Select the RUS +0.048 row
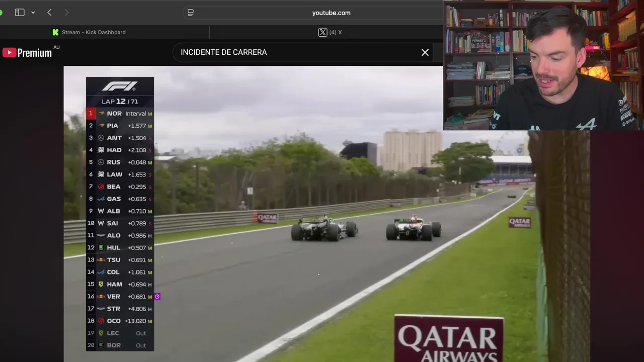Viewport: 644px width, 362px height. 120,162
